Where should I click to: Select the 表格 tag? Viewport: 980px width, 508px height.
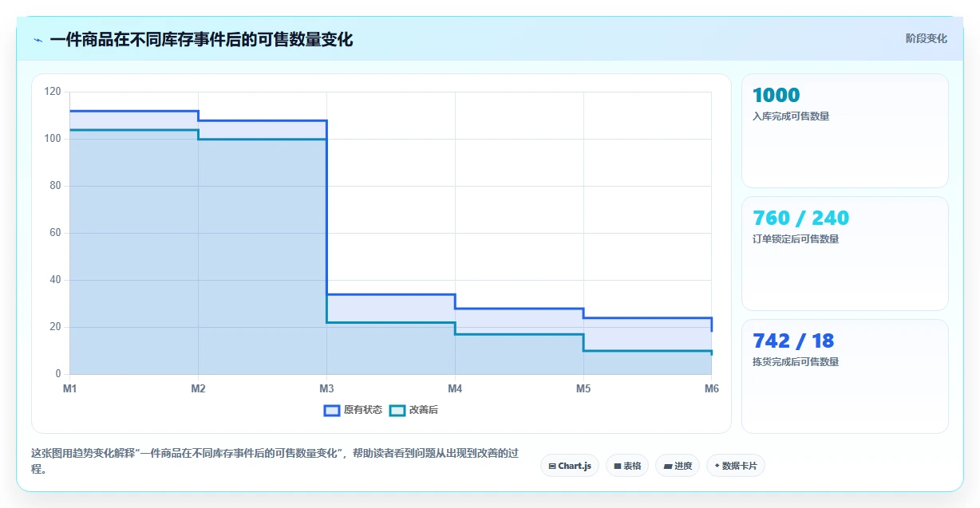click(x=627, y=466)
